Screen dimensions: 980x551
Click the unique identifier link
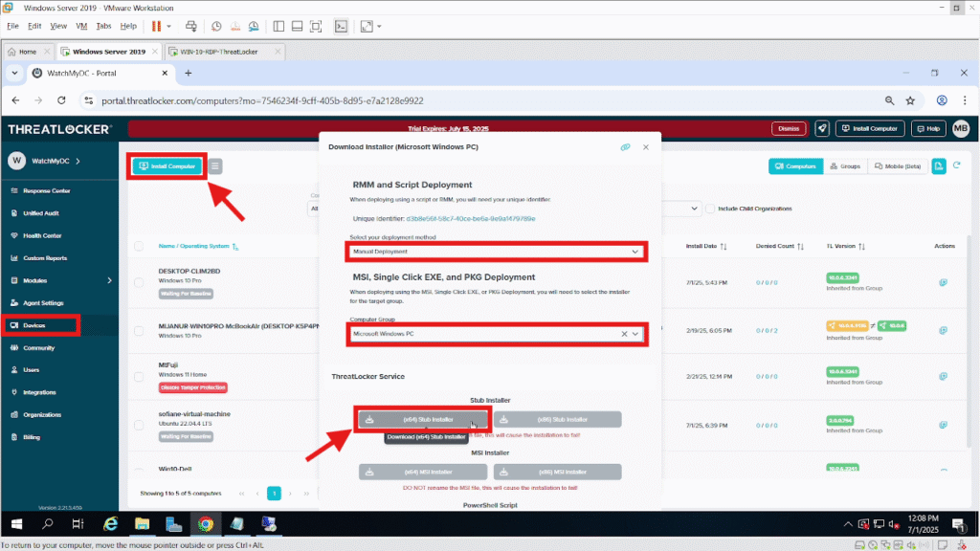pyautogui.click(x=471, y=219)
